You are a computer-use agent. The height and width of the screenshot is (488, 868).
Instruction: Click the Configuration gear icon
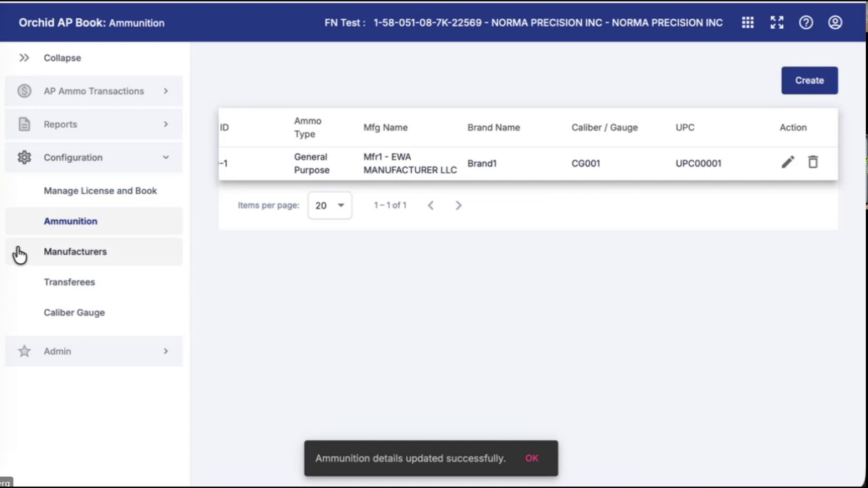(24, 157)
